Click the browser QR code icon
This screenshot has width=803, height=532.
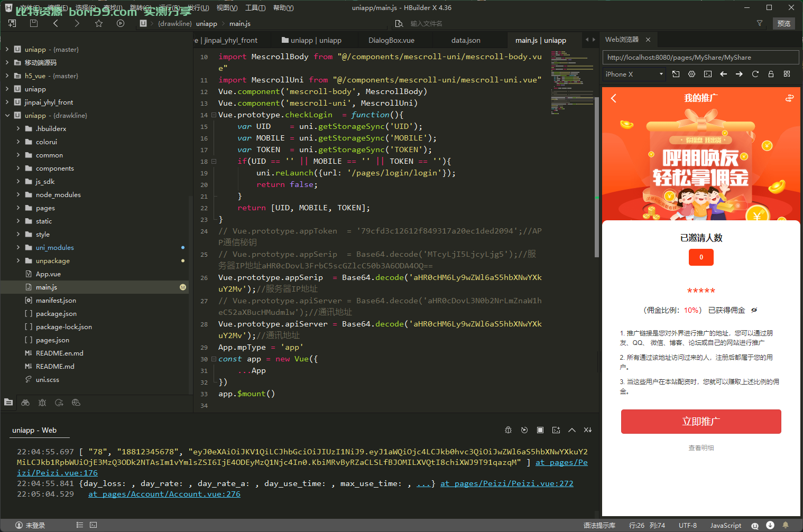click(787, 74)
